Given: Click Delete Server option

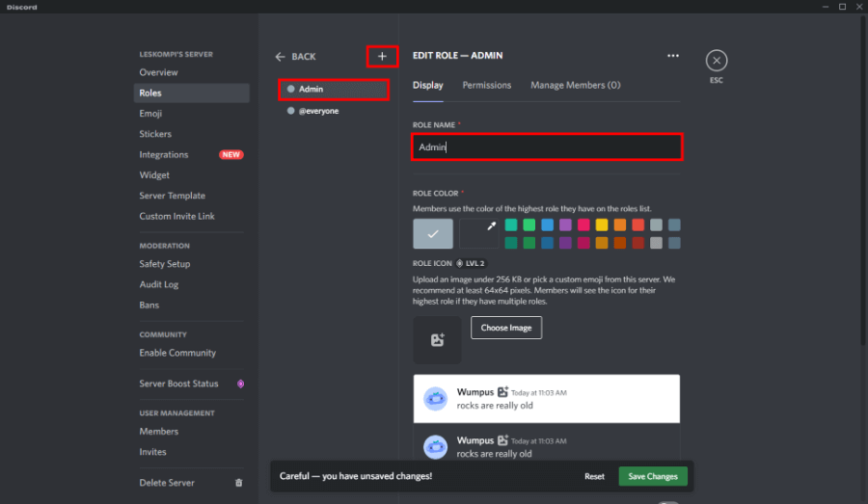Looking at the screenshot, I should 191,483.
